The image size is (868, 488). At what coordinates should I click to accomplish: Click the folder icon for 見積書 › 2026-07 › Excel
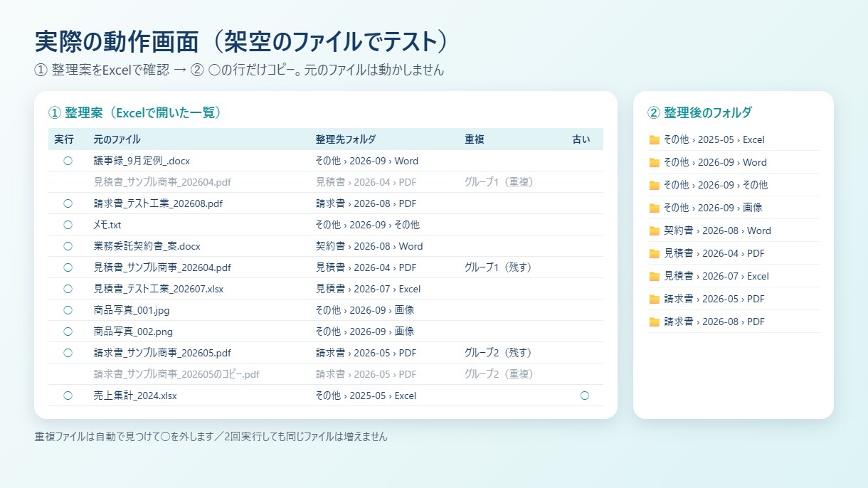654,277
